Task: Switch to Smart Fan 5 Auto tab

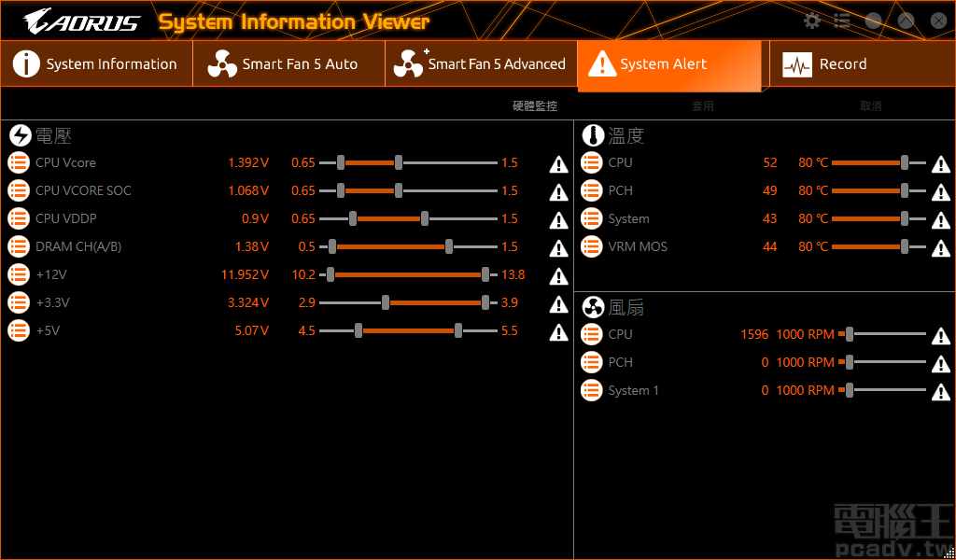Action: pos(289,64)
